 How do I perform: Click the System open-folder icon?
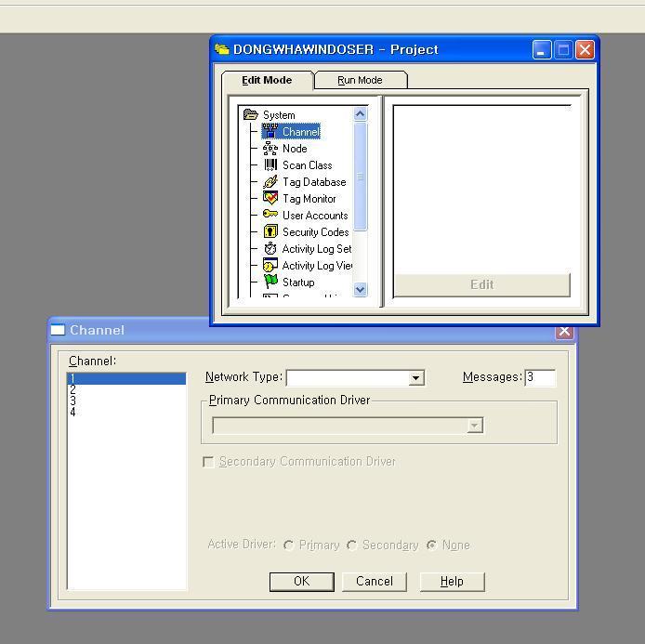pyautogui.click(x=251, y=114)
